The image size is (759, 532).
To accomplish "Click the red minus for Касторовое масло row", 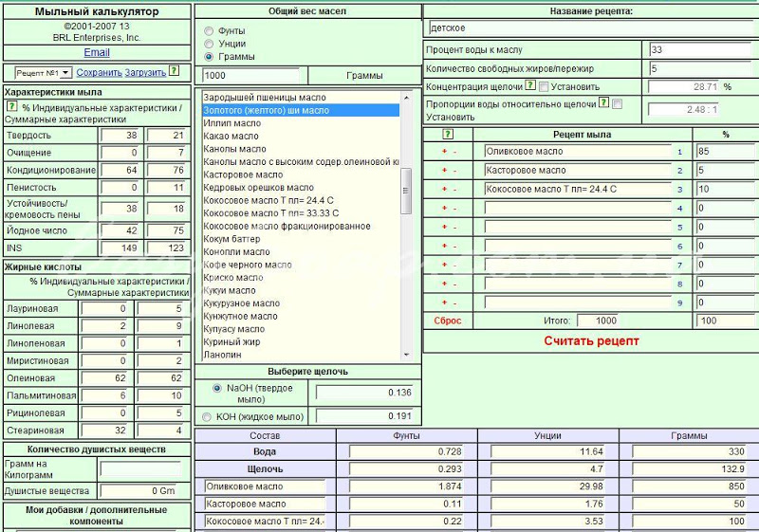I will pyautogui.click(x=454, y=171).
